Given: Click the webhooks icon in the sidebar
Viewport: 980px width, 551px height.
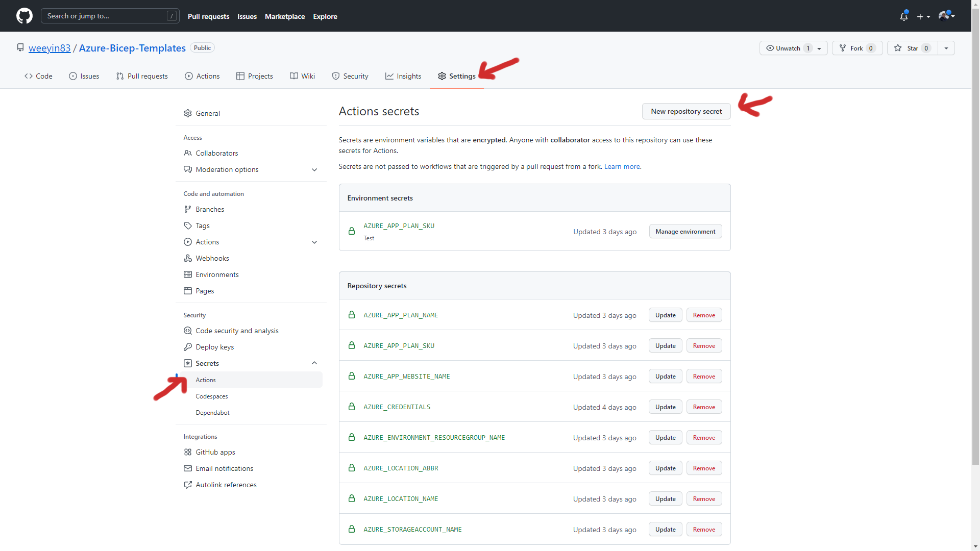Looking at the screenshot, I should (x=188, y=258).
